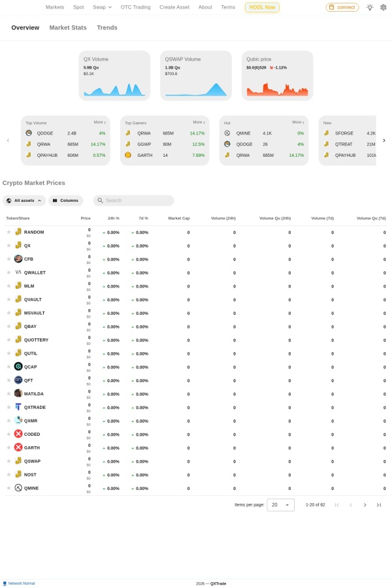Click the CODED red X icon
The height and width of the screenshot is (588, 392).
click(18, 434)
